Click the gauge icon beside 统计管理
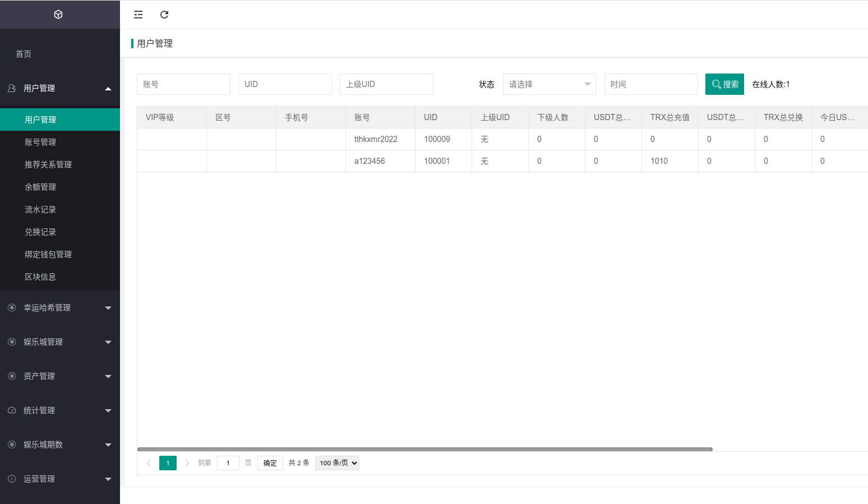Image resolution: width=868 pixels, height=504 pixels. tap(12, 410)
